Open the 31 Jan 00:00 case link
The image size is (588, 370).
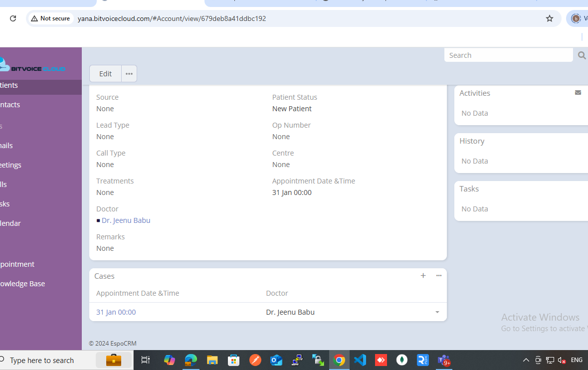[116, 312]
